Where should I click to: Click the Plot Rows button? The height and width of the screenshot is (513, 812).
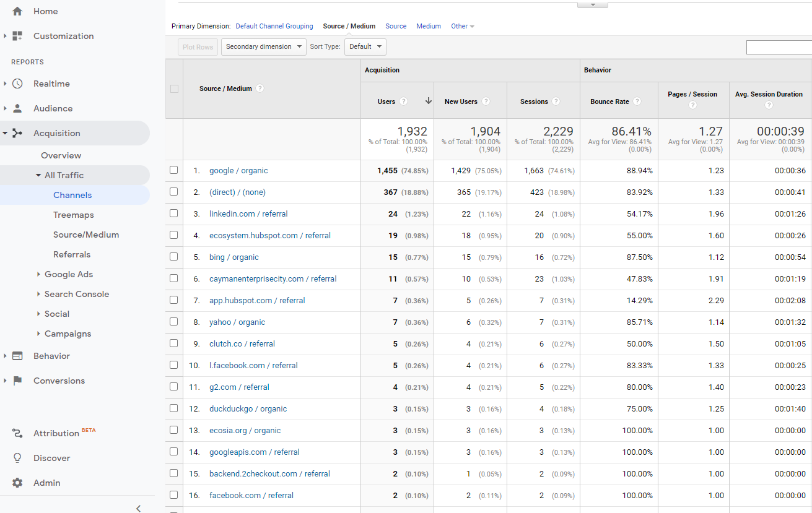click(198, 47)
